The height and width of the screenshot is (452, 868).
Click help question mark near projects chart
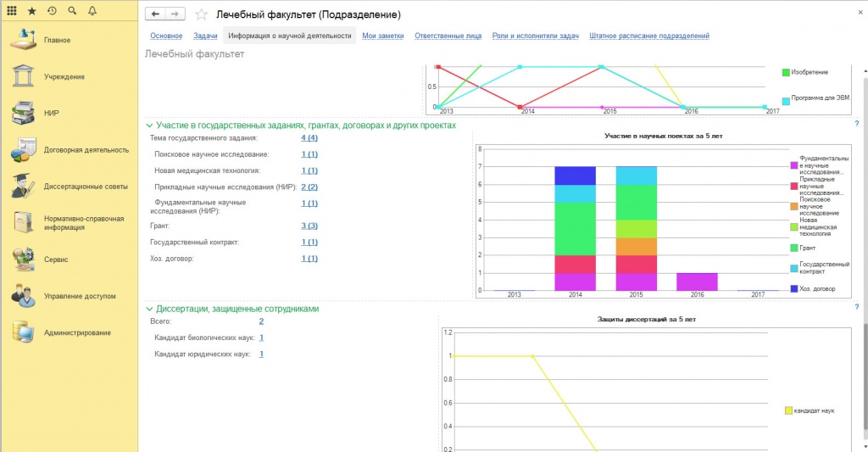[856, 124]
